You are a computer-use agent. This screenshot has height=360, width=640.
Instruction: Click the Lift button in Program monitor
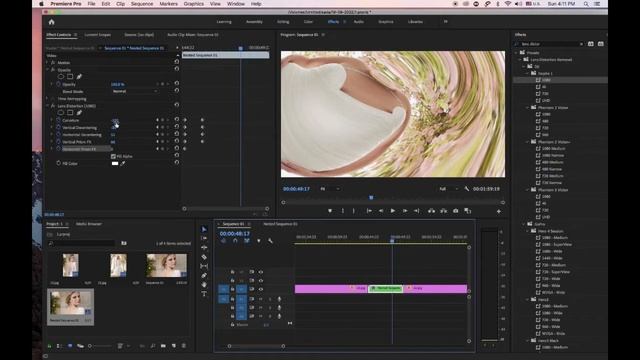click(431, 211)
